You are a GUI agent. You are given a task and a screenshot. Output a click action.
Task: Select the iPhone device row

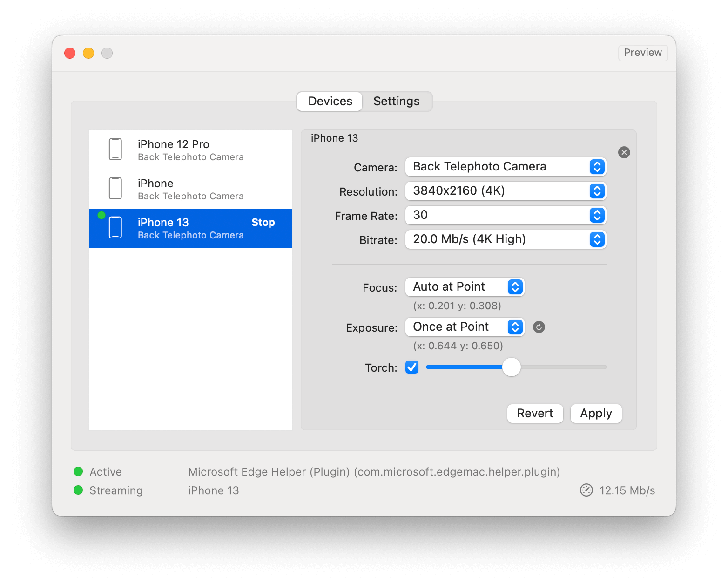point(191,189)
